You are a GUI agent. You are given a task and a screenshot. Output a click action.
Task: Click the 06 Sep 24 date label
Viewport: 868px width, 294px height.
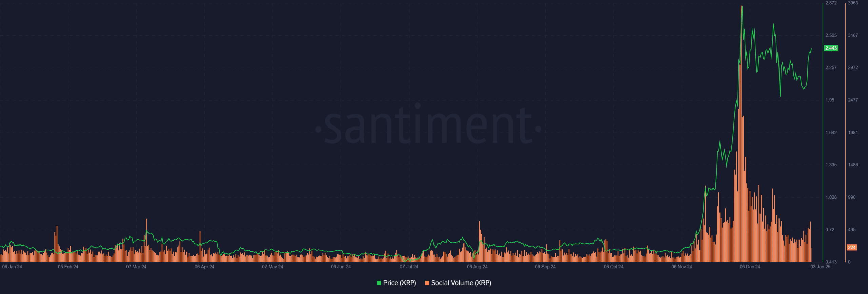(545, 267)
